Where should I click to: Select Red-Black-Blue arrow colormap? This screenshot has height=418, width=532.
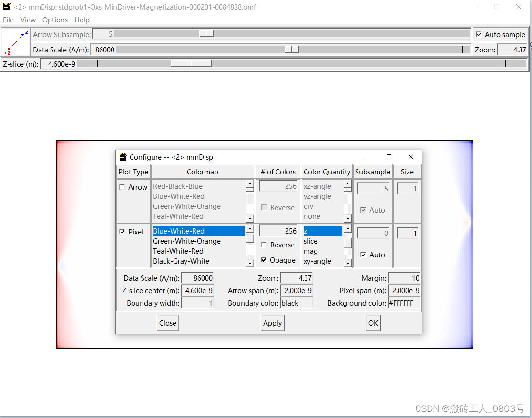click(198, 186)
